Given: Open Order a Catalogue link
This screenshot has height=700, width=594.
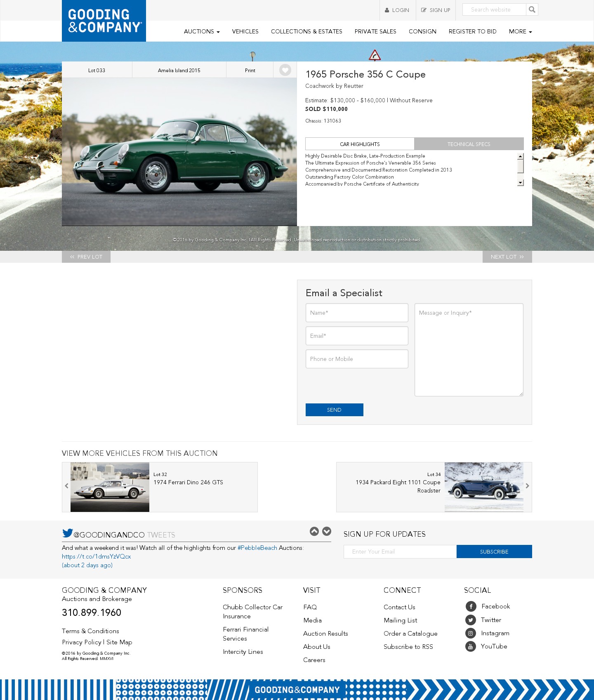Looking at the screenshot, I should (x=410, y=634).
